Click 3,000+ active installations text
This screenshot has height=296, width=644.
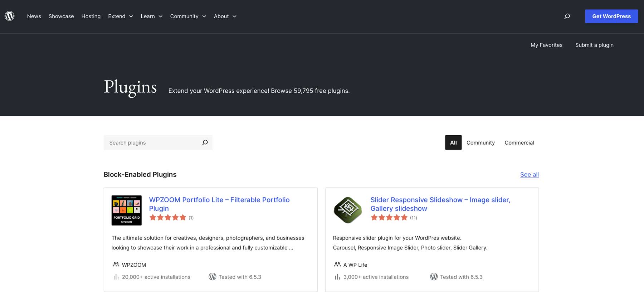tap(376, 277)
